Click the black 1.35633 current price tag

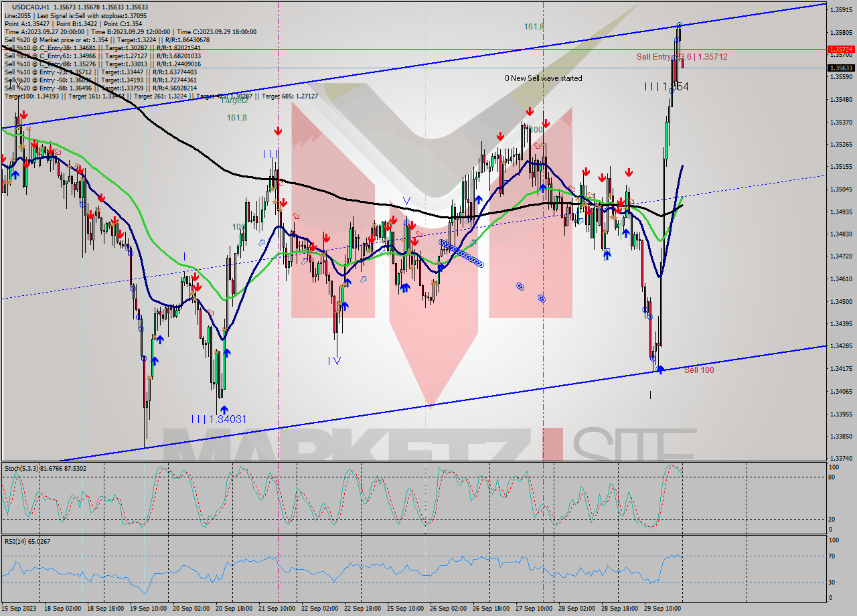[x=840, y=68]
